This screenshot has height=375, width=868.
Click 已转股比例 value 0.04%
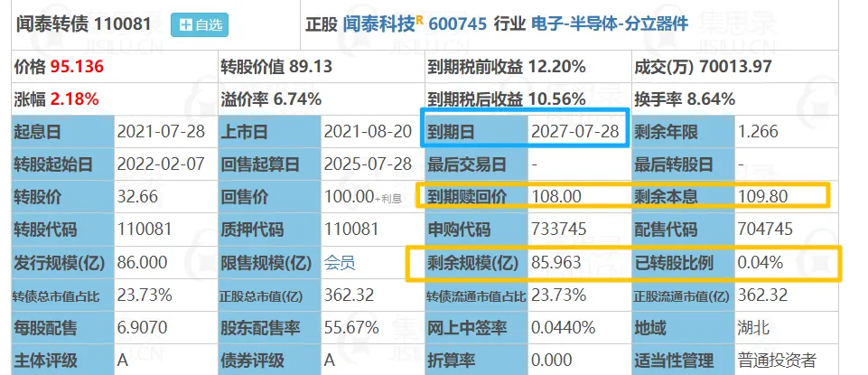click(x=761, y=262)
